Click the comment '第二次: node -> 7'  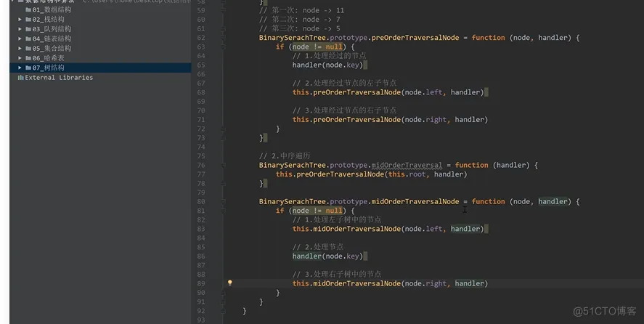pyautogui.click(x=299, y=20)
